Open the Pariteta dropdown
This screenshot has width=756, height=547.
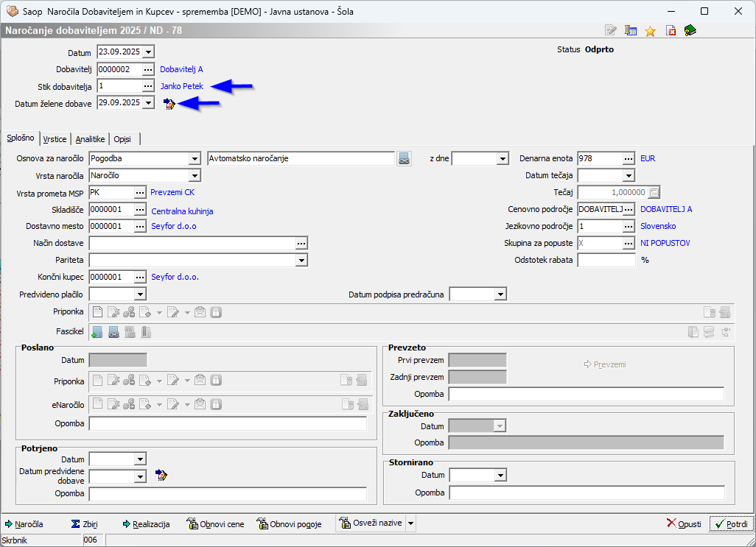point(301,261)
